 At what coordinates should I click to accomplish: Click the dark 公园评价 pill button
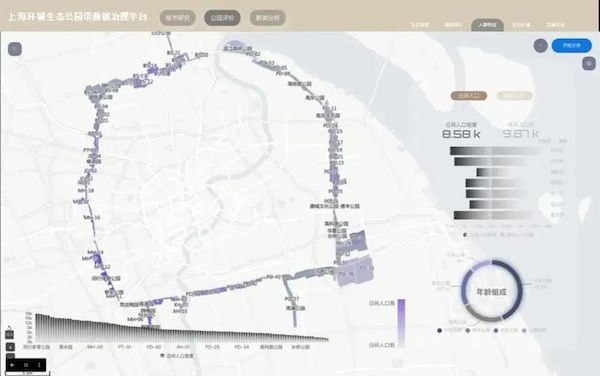(x=222, y=18)
